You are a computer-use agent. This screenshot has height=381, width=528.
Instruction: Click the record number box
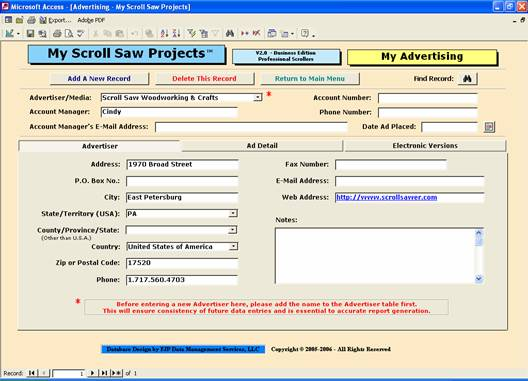[x=68, y=373]
